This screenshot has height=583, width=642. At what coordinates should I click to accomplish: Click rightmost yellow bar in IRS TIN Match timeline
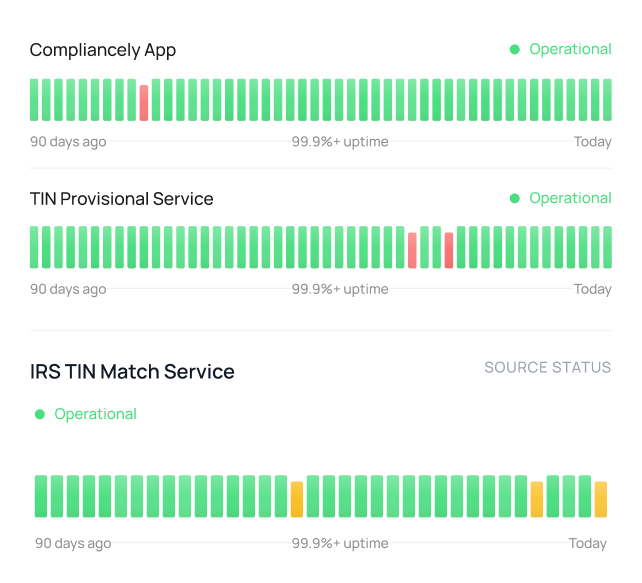[601, 499]
